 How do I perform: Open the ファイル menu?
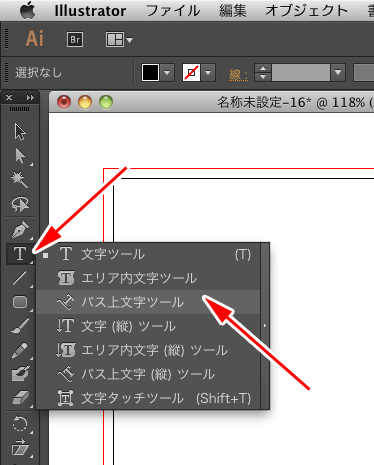pos(173,11)
